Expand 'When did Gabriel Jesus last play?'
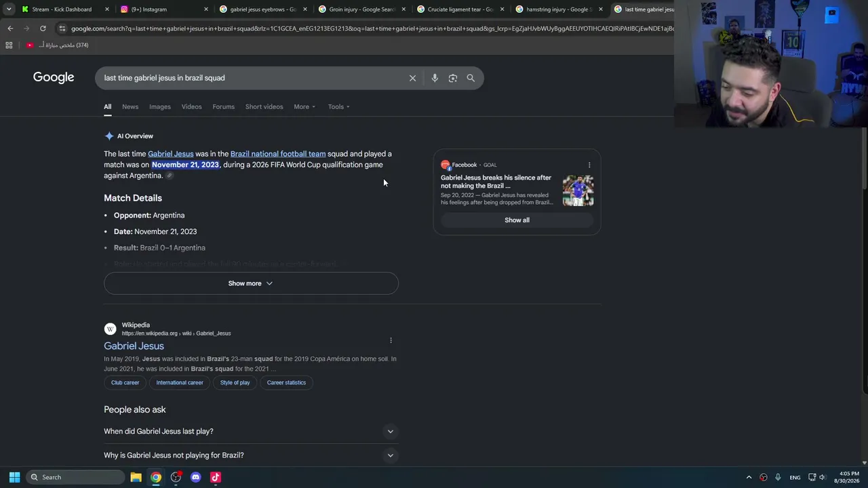This screenshot has width=868, height=488. tap(251, 431)
